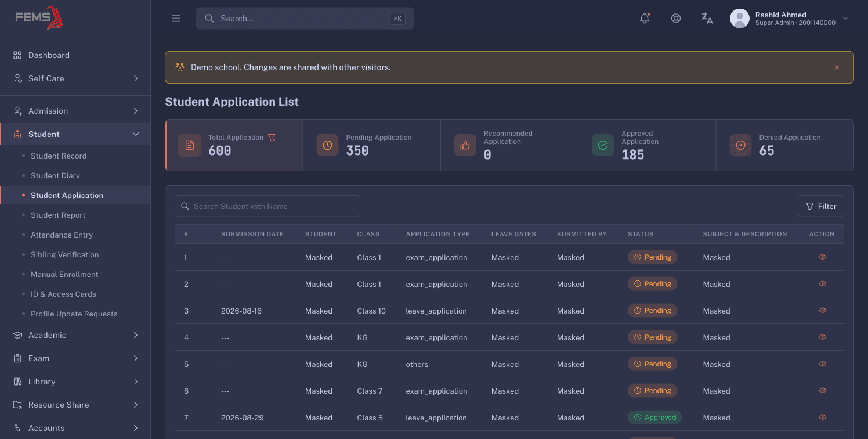Screen dimensions: 868x439
Task: Click the support lifebuoy icon
Action: 676,18
